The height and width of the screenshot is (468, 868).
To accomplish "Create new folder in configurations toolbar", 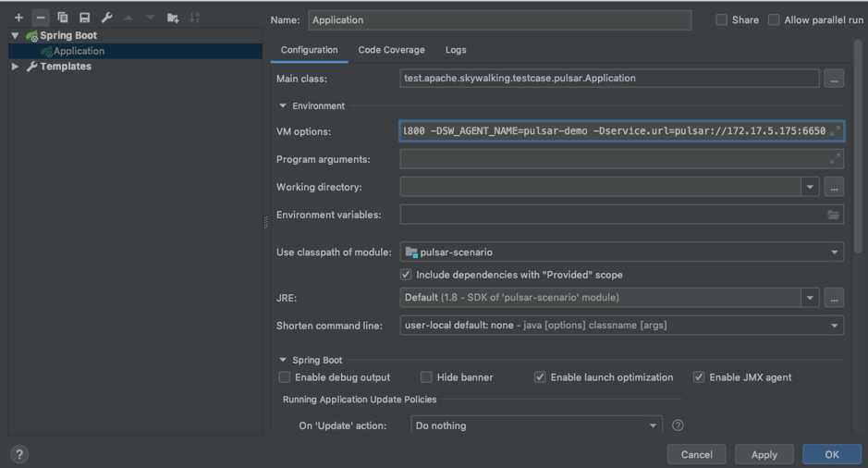I will tap(173, 18).
